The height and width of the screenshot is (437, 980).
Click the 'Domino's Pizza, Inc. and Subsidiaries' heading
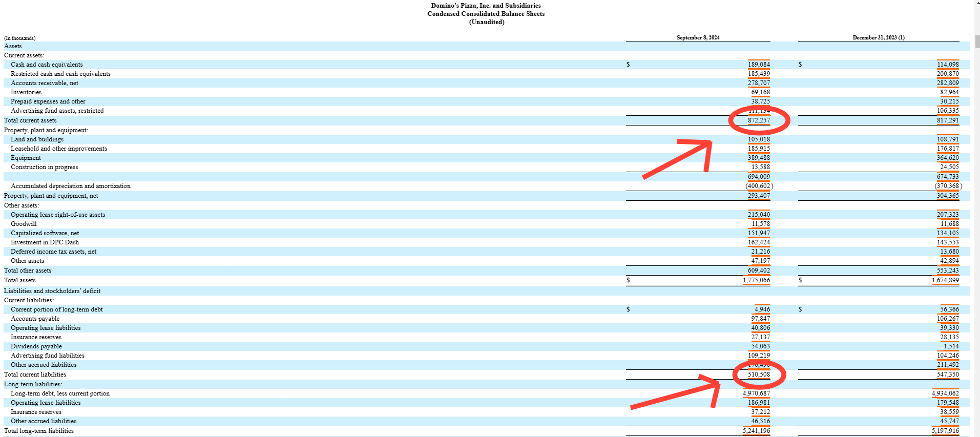point(486,6)
